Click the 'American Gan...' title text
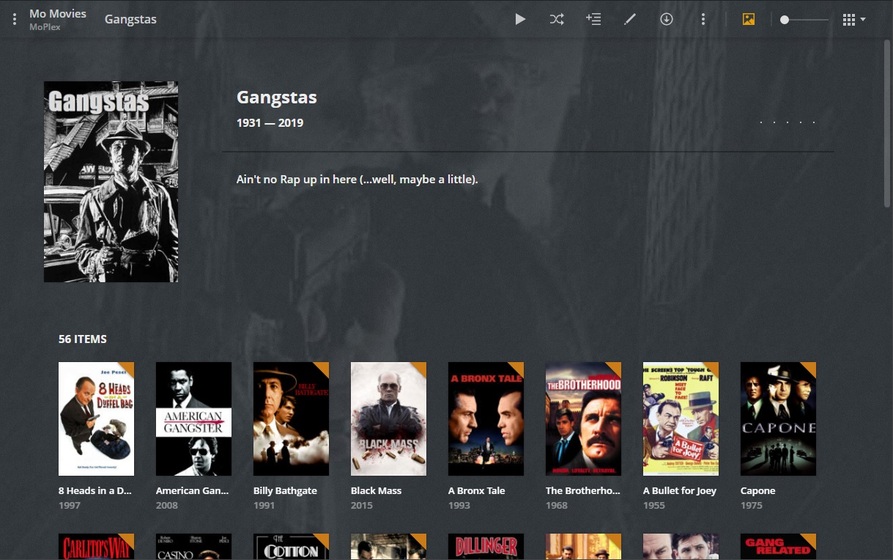 pyautogui.click(x=192, y=490)
